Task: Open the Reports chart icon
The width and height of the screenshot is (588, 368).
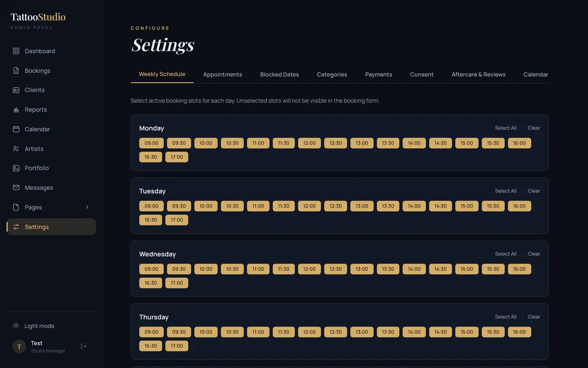Action: coord(16,110)
